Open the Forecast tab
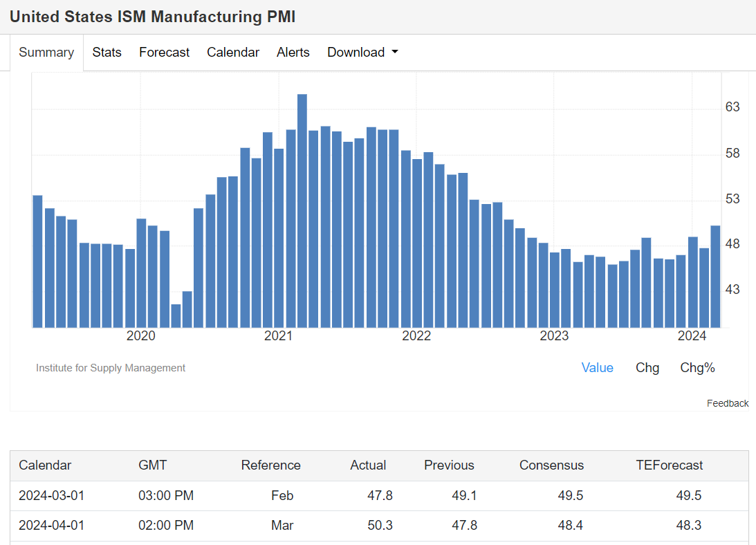Viewport: 756px width, 545px height. coord(164,53)
